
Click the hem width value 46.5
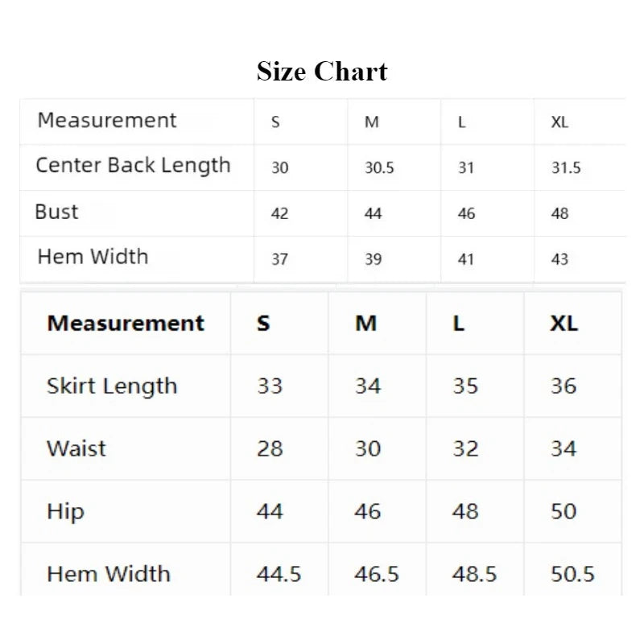coord(377,574)
